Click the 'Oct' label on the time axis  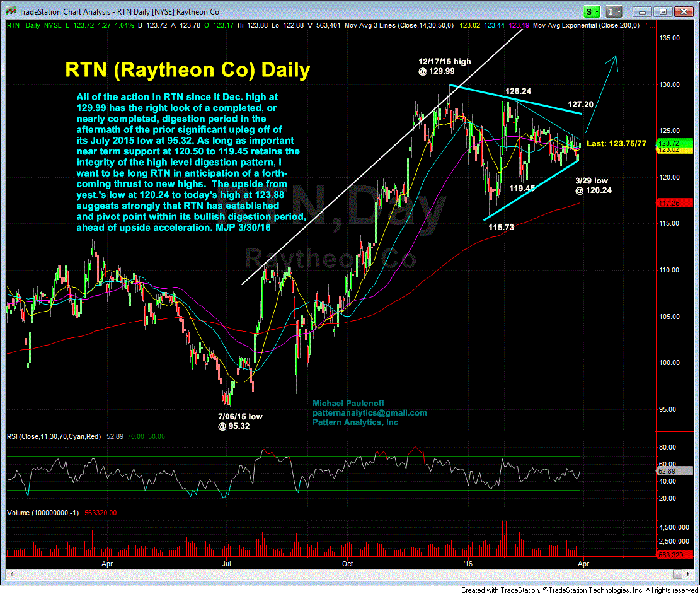pos(347,564)
